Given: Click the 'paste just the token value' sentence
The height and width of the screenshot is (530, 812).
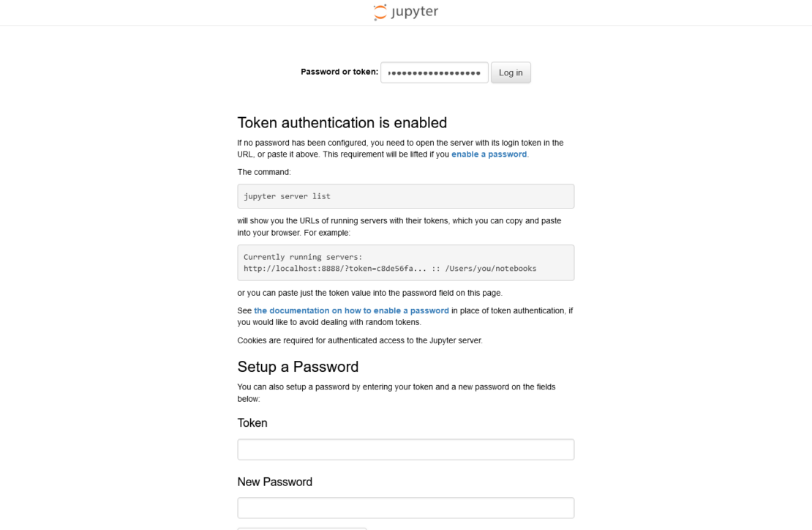Looking at the screenshot, I should 369,293.
